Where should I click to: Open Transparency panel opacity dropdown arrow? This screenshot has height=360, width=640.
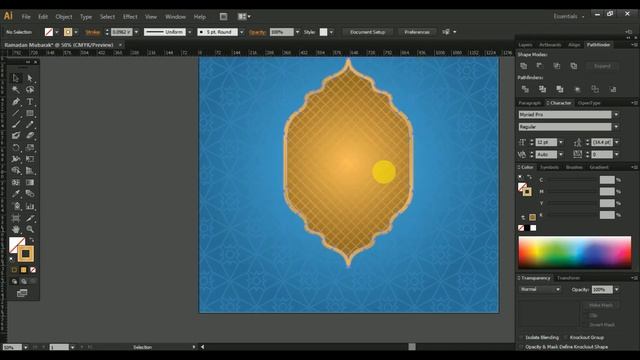616,289
